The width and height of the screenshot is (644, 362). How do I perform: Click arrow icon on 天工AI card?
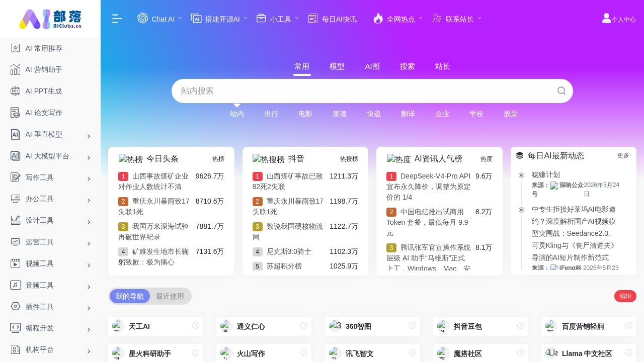click(196, 325)
